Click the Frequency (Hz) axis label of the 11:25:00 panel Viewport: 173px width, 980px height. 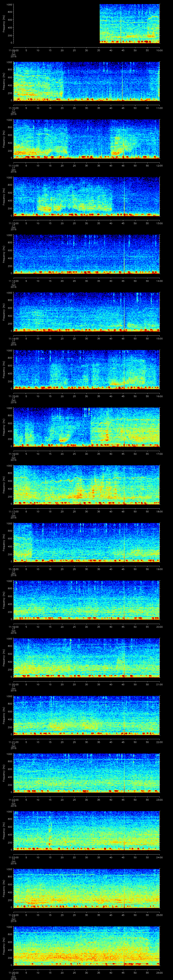point(4,946)
